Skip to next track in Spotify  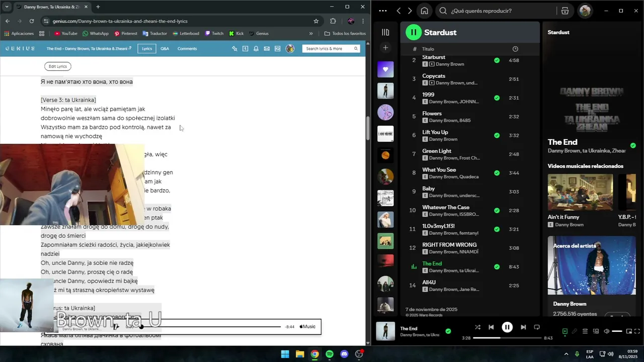pos(523,327)
